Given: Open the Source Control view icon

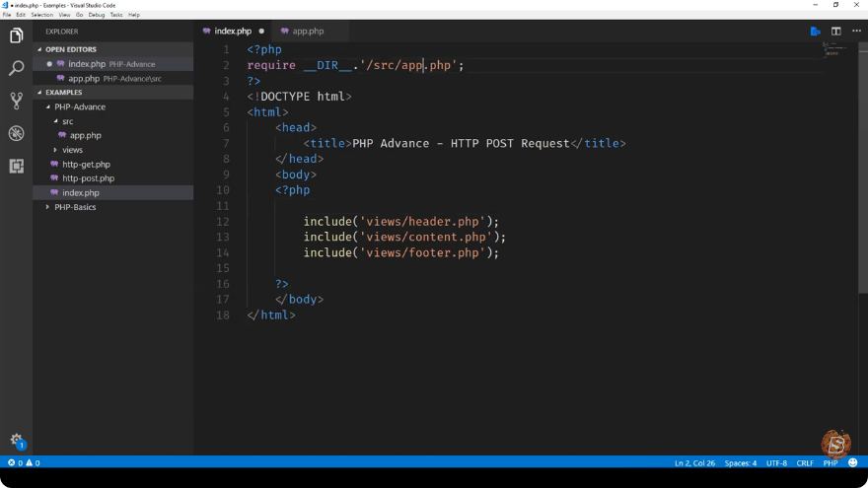Looking at the screenshot, I should pos(16,101).
